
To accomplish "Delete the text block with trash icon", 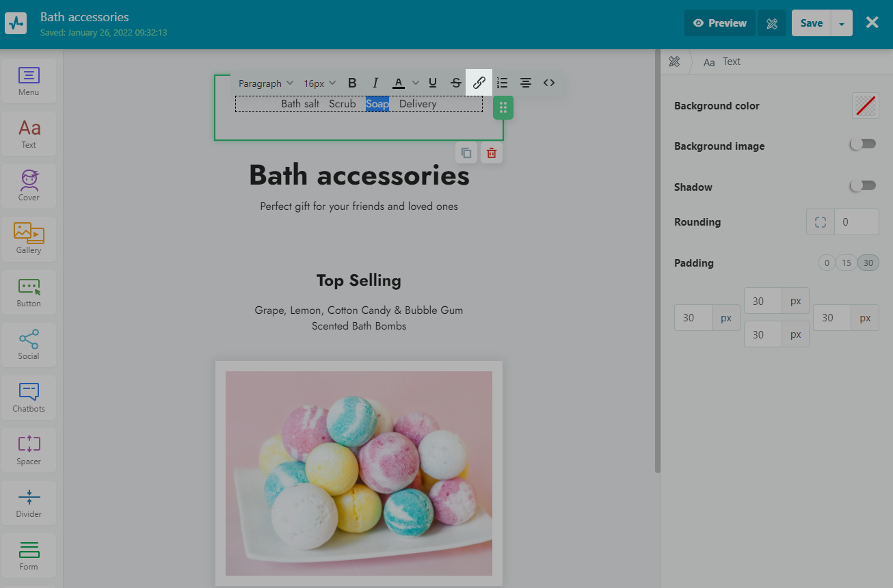I will pos(491,153).
